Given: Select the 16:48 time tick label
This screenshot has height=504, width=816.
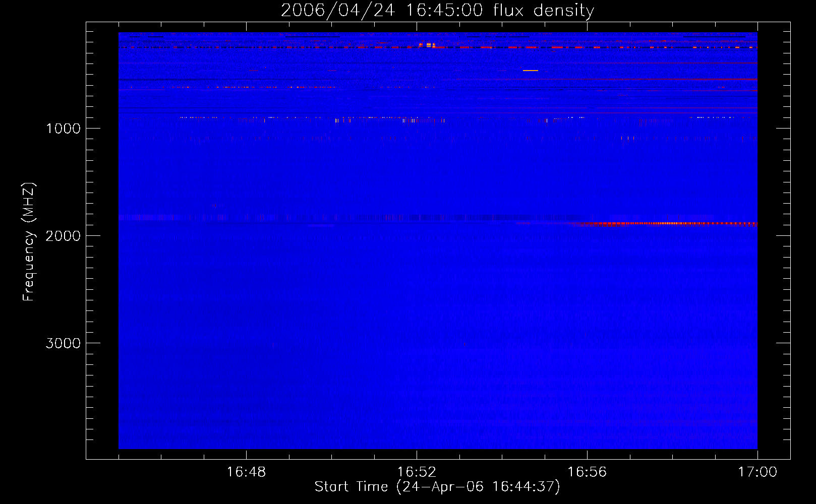Looking at the screenshot, I should (x=246, y=472).
